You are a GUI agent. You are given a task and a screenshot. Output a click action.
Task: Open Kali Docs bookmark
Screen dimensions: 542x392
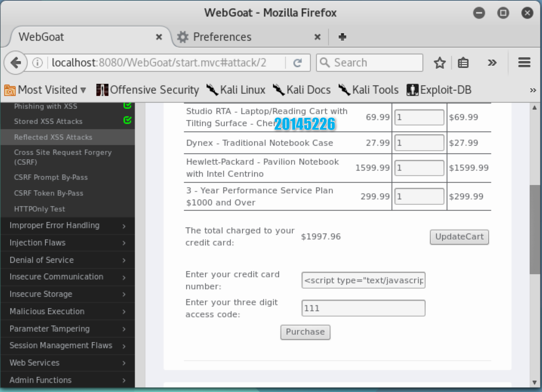(x=302, y=90)
